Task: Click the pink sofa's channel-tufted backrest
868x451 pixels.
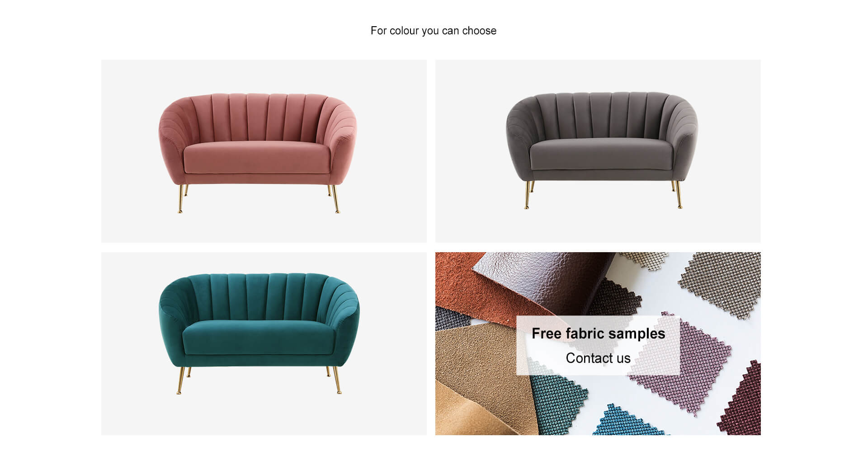Action: pos(258,117)
